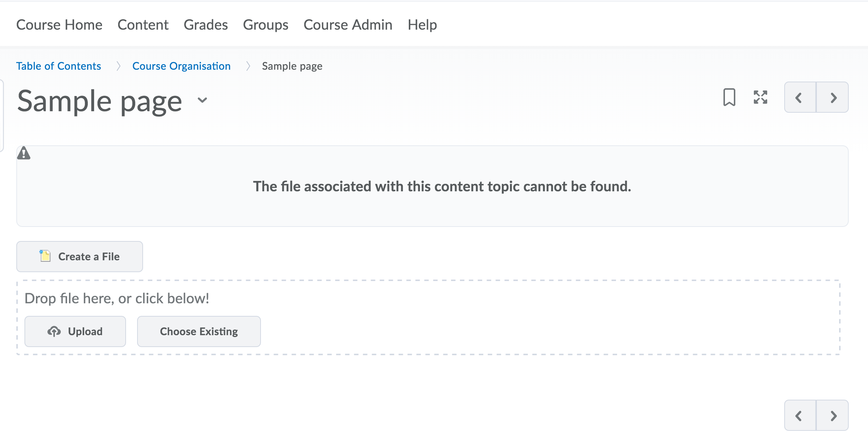Open the Content navigation item
This screenshot has height=439, width=868.
click(x=143, y=25)
